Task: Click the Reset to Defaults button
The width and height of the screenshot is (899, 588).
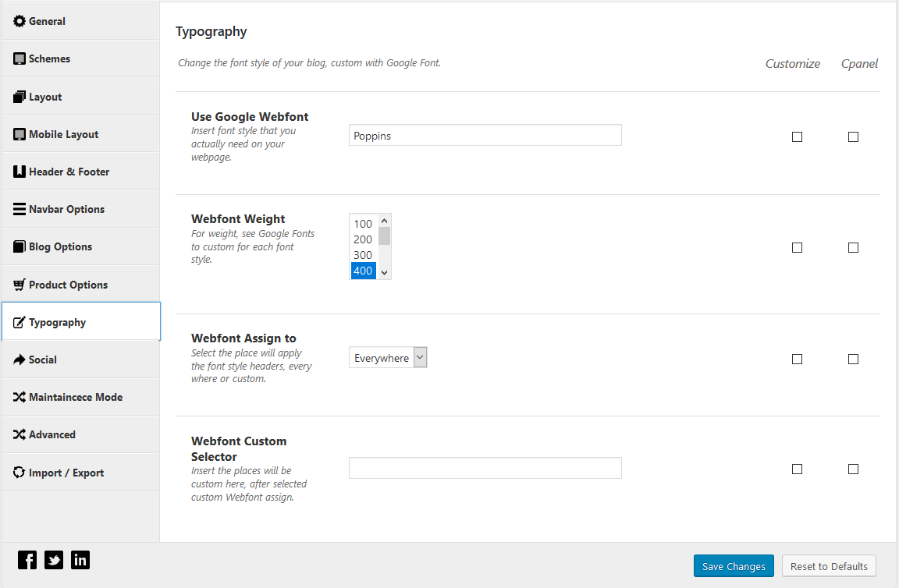Action: pos(829,566)
